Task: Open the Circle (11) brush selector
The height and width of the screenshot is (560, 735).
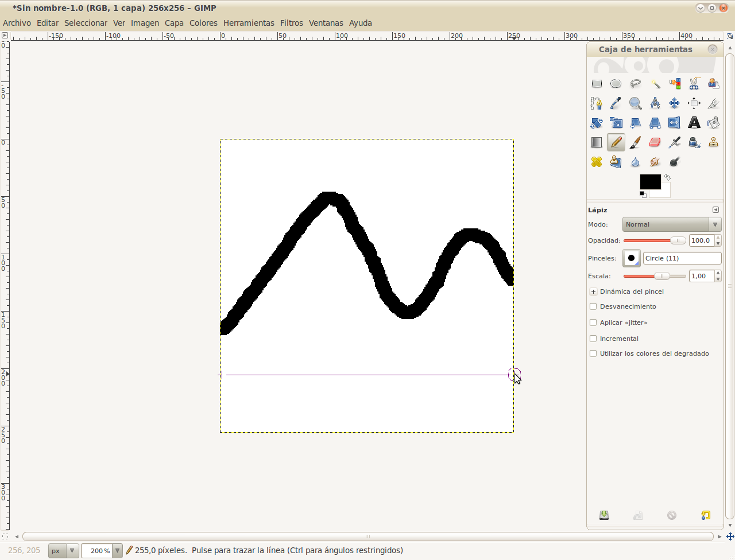Action: (x=631, y=258)
